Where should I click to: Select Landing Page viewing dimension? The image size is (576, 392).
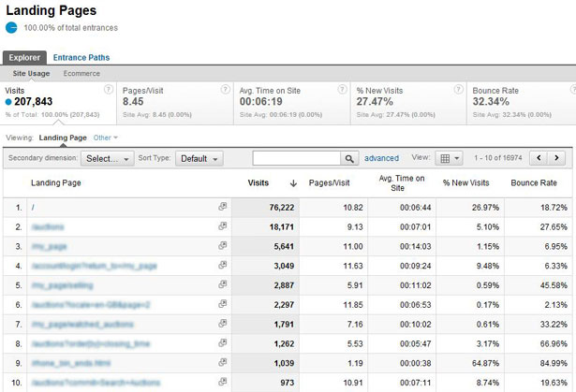pyautogui.click(x=63, y=138)
